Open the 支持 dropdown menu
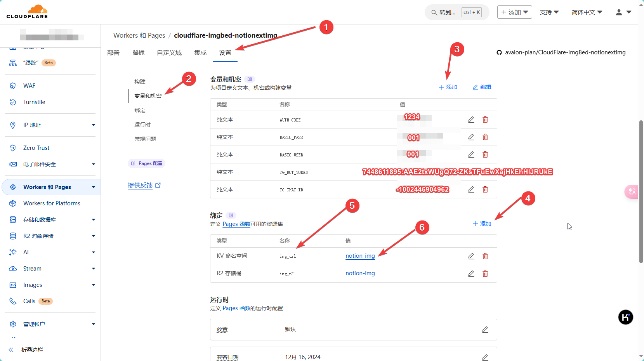Image resolution: width=644 pixels, height=361 pixels. pos(549,12)
